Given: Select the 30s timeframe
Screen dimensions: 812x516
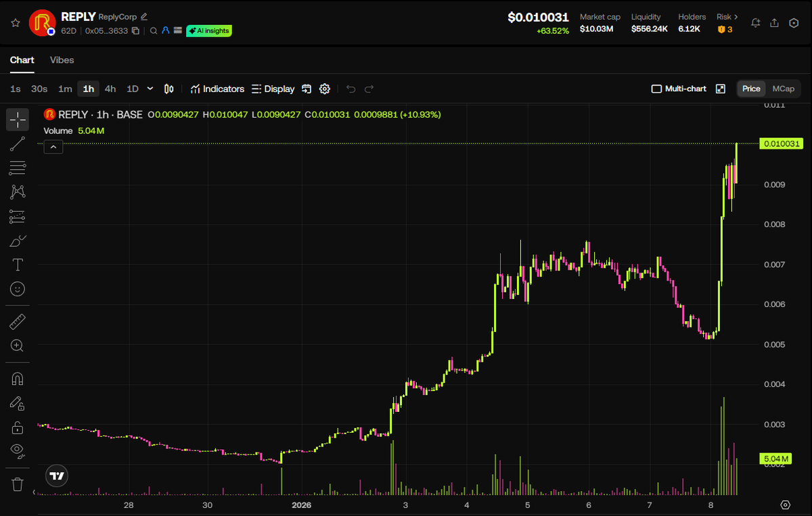Looking at the screenshot, I should [x=39, y=89].
